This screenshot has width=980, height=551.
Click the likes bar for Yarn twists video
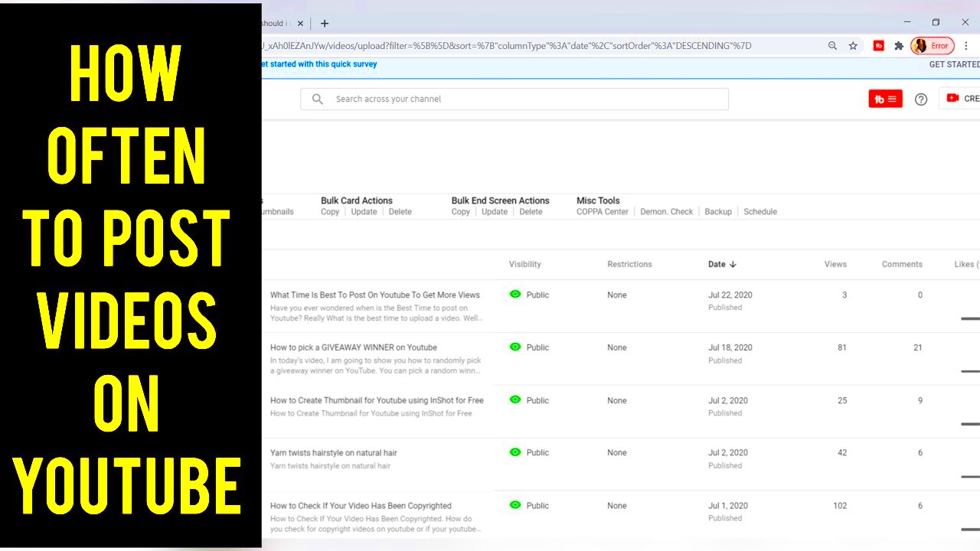click(970, 477)
